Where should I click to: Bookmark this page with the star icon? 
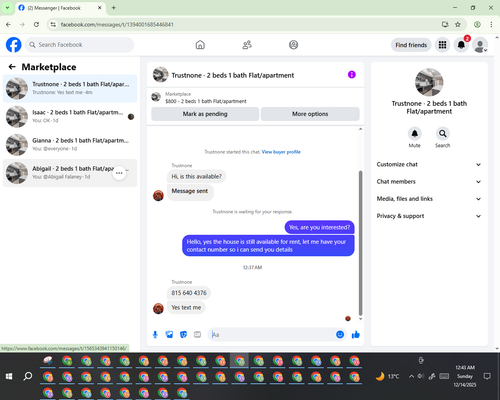click(x=458, y=24)
